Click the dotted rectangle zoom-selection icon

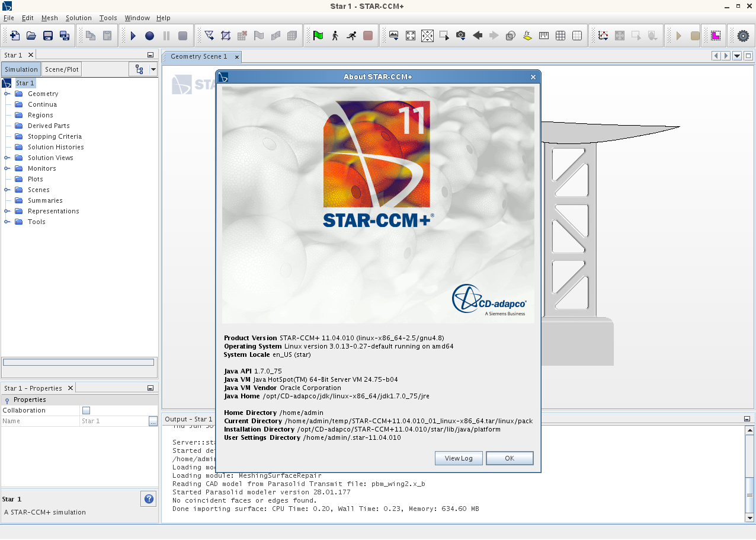[444, 36]
